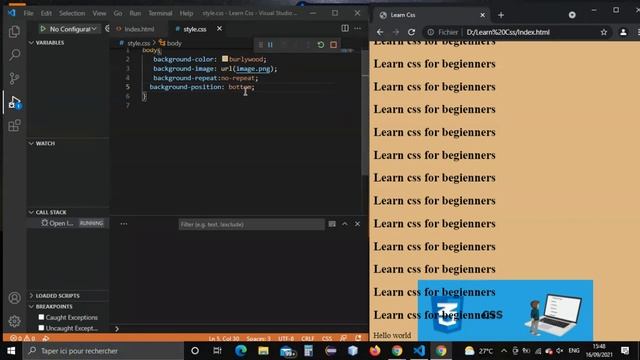Open the Accounts menu icon
This screenshot has width=640, height=360.
point(14,298)
